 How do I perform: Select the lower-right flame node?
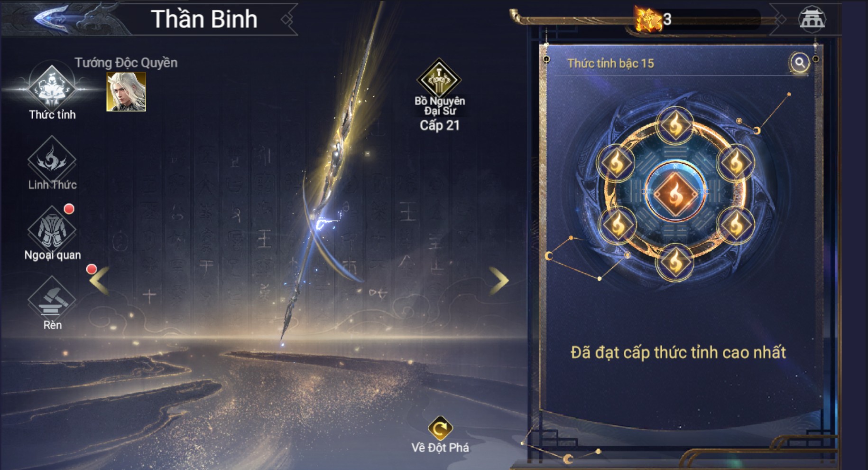(x=736, y=225)
